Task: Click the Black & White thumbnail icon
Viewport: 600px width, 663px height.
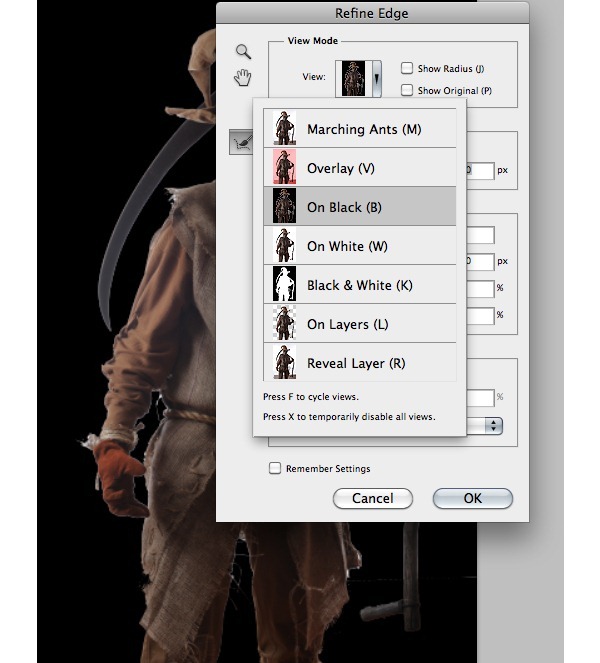Action: click(284, 284)
